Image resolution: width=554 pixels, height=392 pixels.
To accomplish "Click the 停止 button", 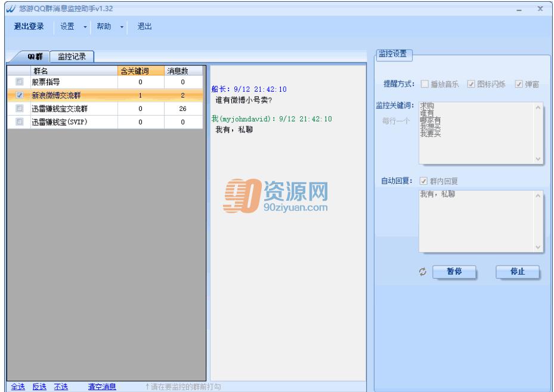I will tap(518, 272).
